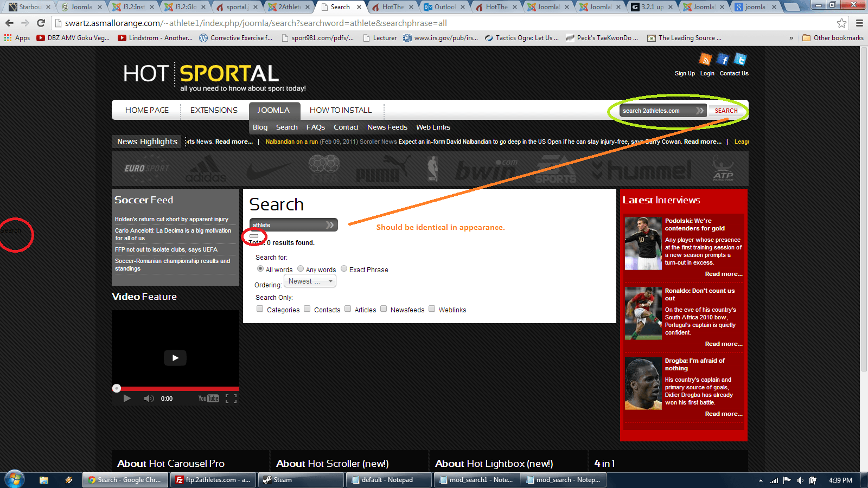Open default - Notepad taskbar item

tap(390, 480)
